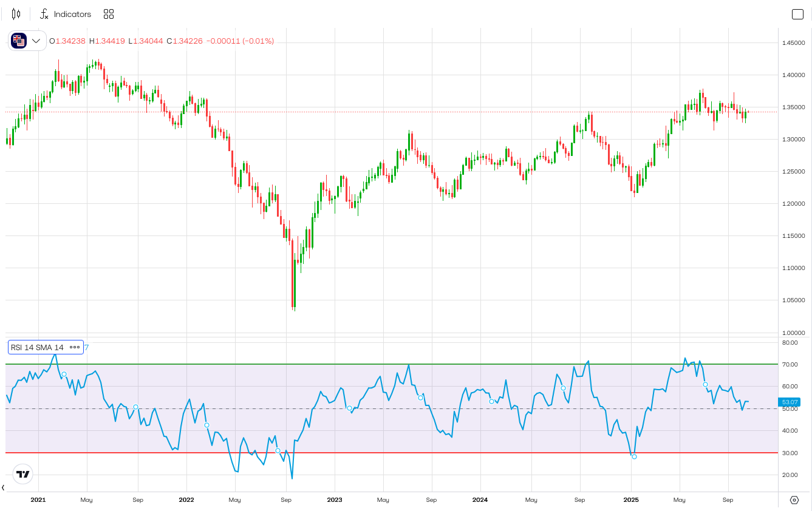
Task: Click the open price O1.34238
Action: [x=67, y=41]
